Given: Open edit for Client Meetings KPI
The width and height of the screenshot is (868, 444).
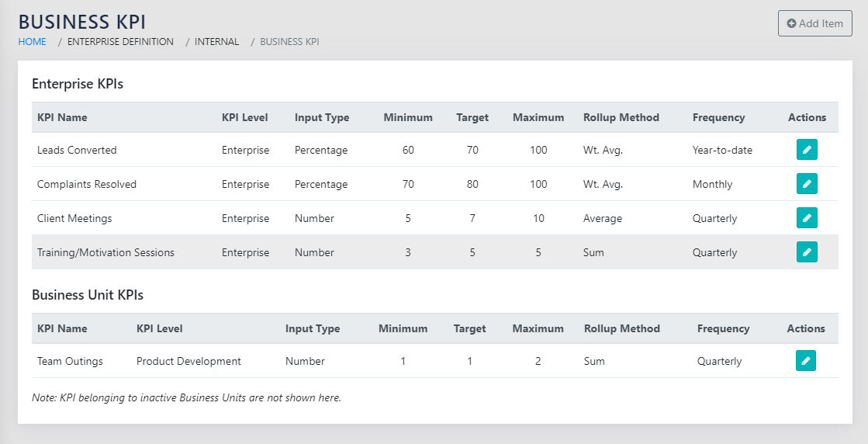Looking at the screenshot, I should click(x=807, y=218).
